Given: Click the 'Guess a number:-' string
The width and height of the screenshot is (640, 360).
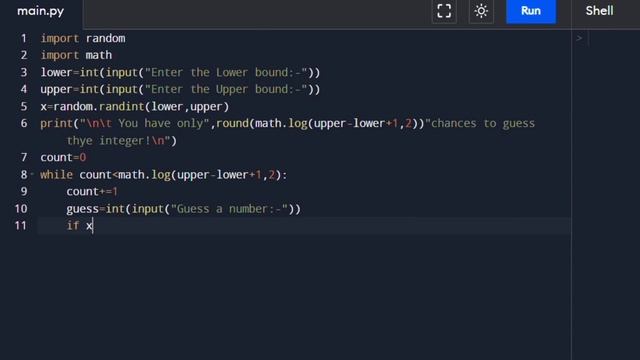Looking at the screenshot, I should 229,209.
